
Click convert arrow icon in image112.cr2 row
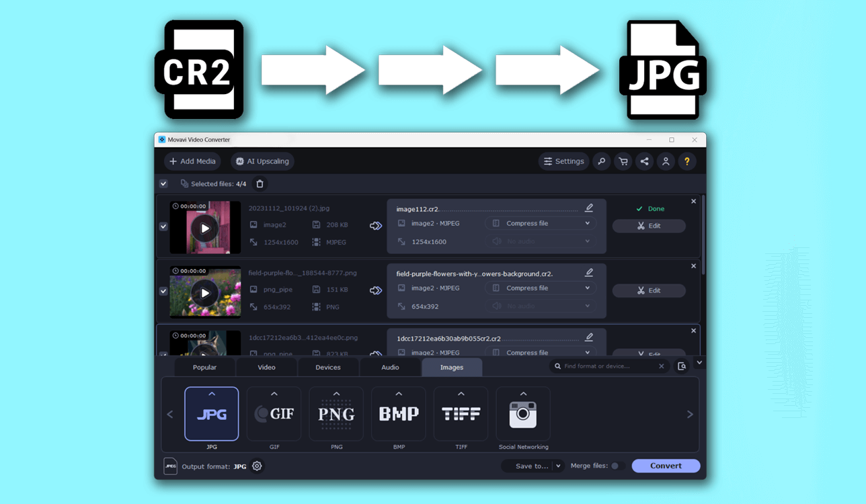pos(376,226)
